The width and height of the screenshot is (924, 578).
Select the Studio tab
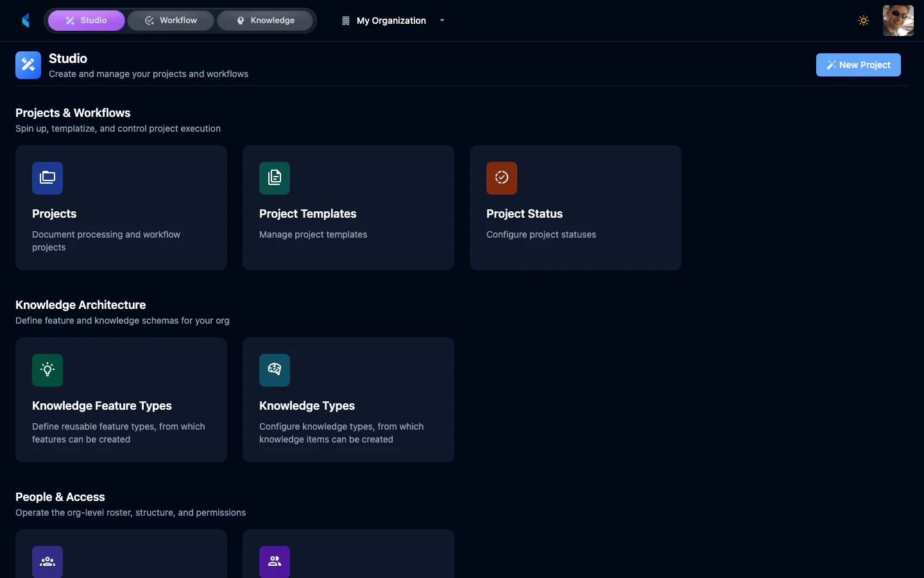(x=87, y=20)
